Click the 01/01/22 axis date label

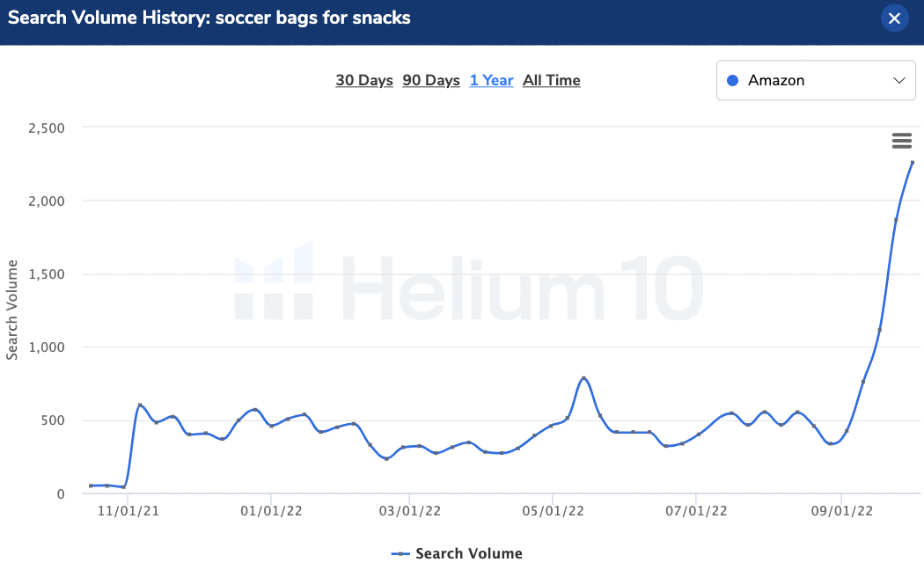pyautogui.click(x=271, y=511)
